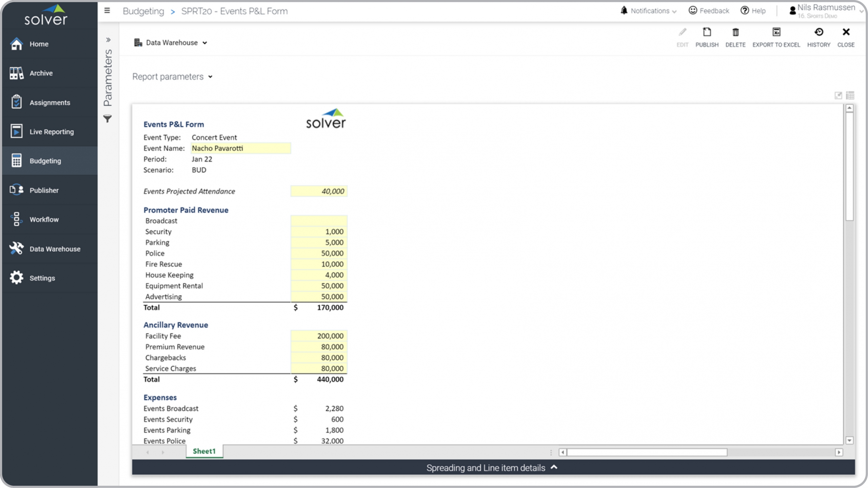Open the hamburger menu icon
The width and height of the screenshot is (868, 488).
(x=107, y=11)
